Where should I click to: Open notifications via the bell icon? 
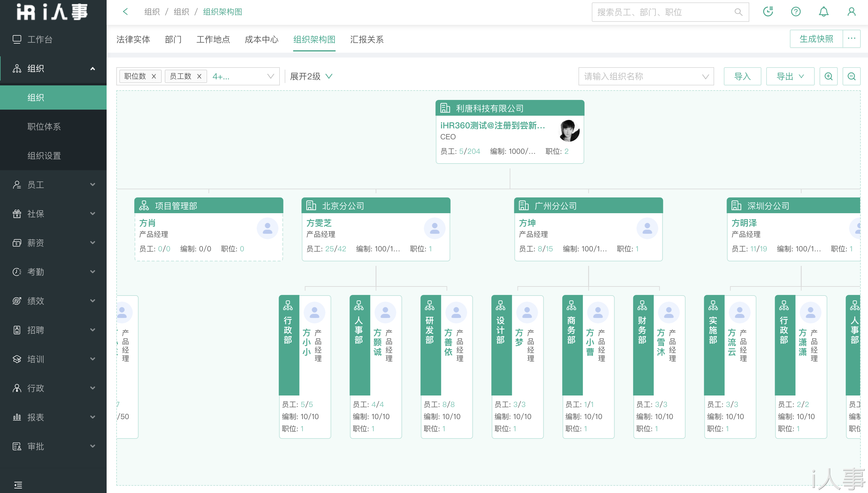pos(824,12)
